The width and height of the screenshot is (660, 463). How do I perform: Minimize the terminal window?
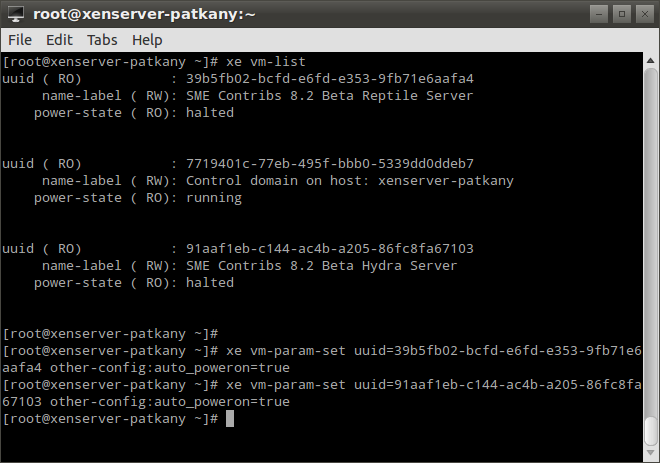pos(599,14)
